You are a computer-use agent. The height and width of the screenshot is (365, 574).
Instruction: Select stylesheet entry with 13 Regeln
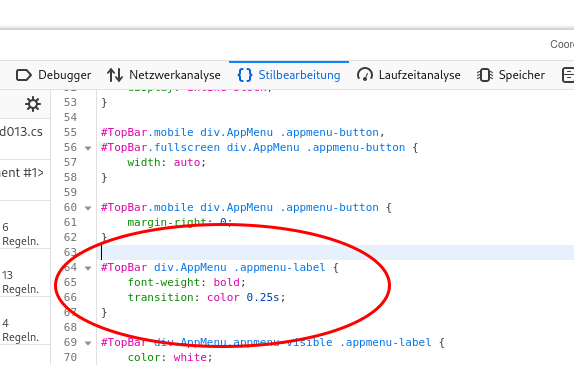tap(25, 273)
